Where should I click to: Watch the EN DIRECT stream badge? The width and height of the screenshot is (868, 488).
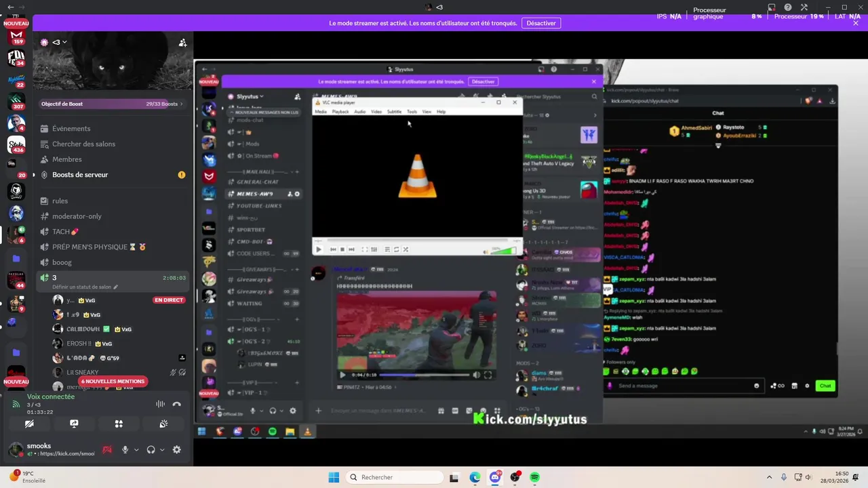pyautogui.click(x=169, y=300)
